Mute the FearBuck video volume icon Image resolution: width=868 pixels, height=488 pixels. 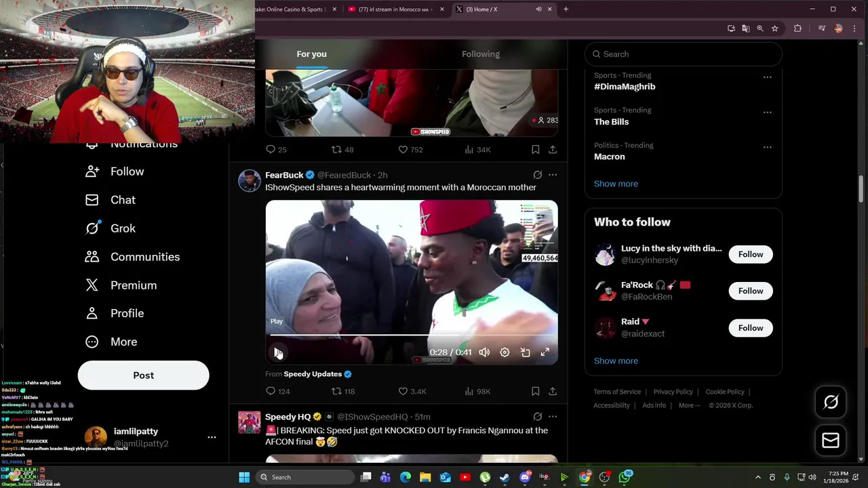point(484,352)
